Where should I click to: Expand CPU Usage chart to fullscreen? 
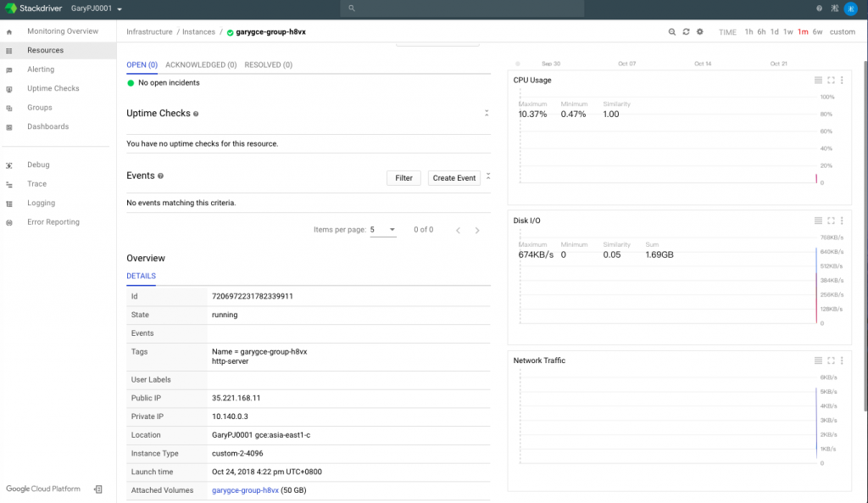pyautogui.click(x=831, y=81)
